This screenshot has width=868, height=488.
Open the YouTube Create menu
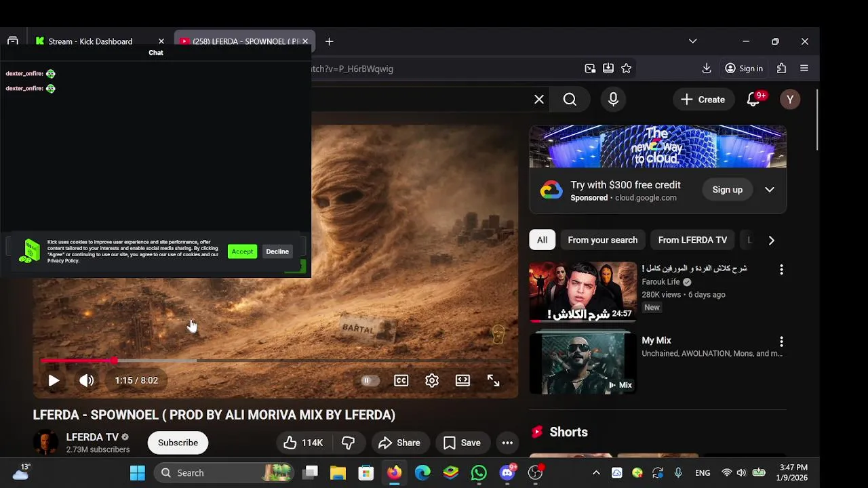[x=703, y=100]
